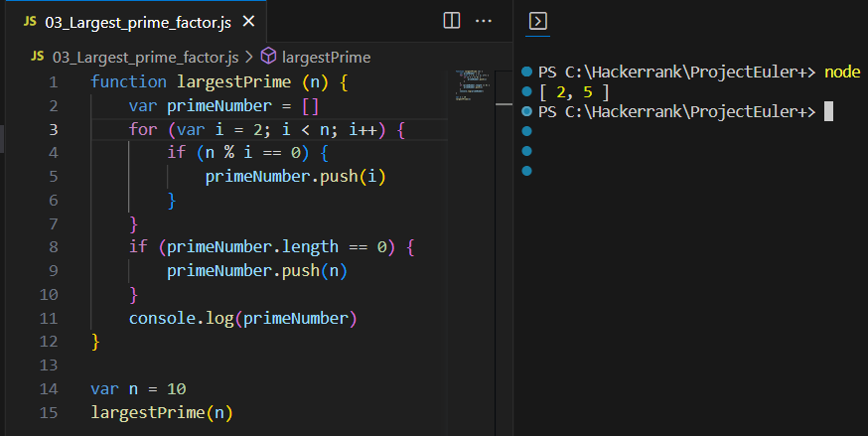Close the 03_Largest_prime_factor.js tab
The height and width of the screenshot is (436, 868).
pyautogui.click(x=249, y=22)
